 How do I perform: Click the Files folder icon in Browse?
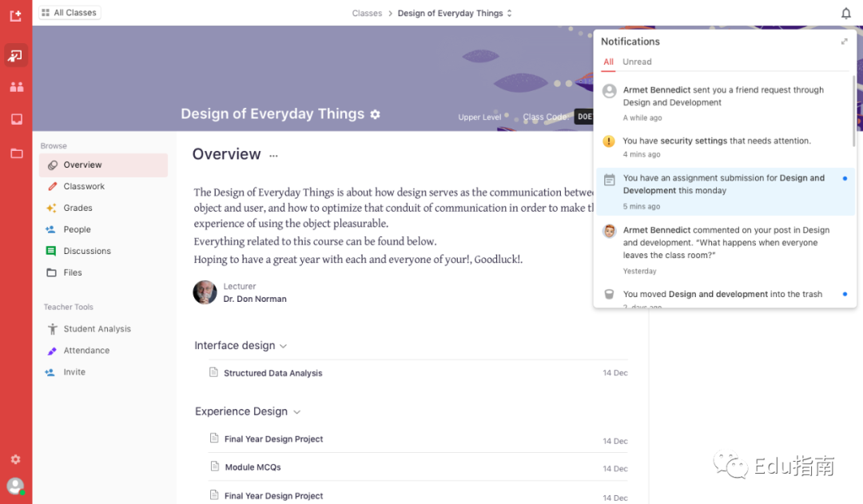coord(52,272)
